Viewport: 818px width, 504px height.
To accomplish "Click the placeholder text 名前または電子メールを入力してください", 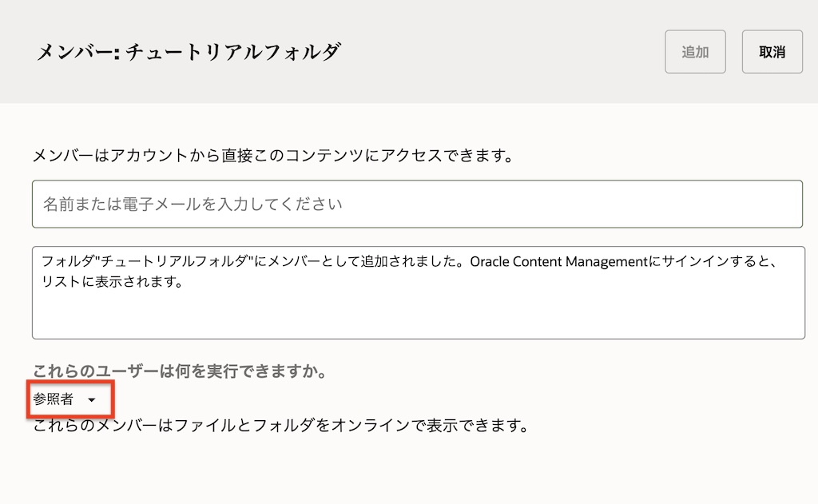I will point(193,204).
